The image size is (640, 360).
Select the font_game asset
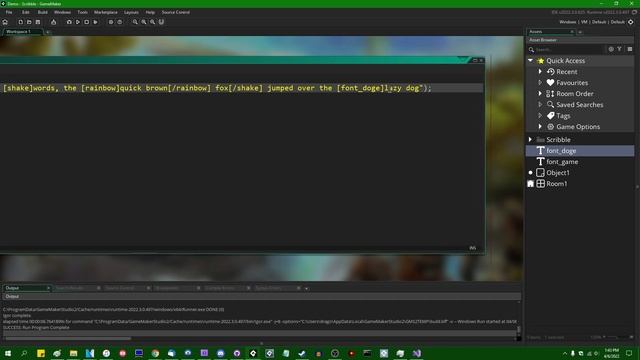point(580,162)
